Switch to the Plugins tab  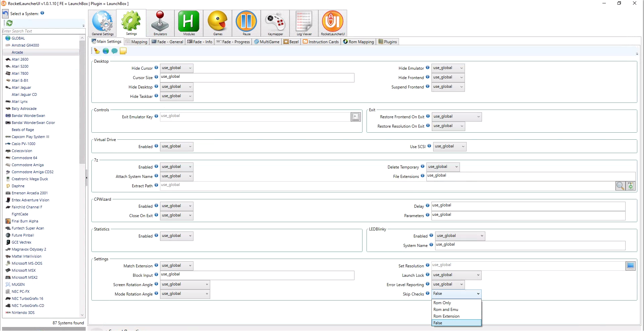(388, 42)
